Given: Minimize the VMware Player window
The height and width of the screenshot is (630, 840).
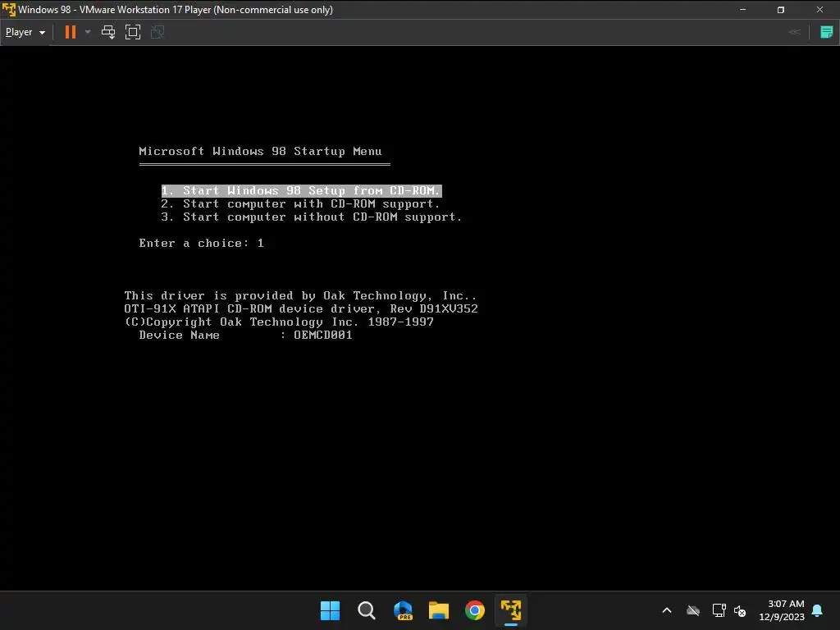Looking at the screenshot, I should click(x=742, y=10).
